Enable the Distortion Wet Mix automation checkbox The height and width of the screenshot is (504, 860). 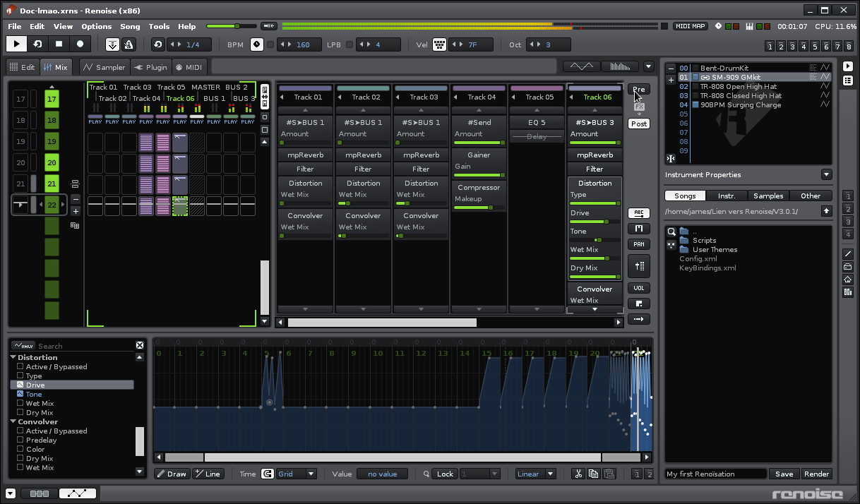coord(20,404)
